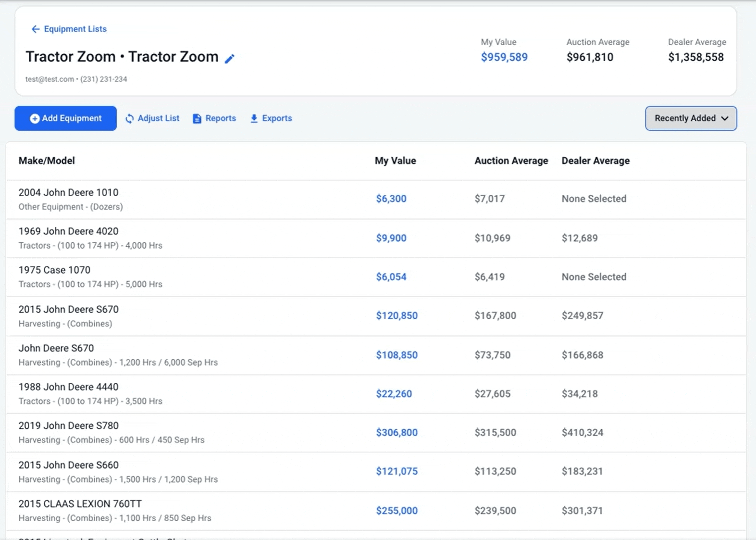
Task: Click the refresh icon for Adjust List
Action: [130, 118]
